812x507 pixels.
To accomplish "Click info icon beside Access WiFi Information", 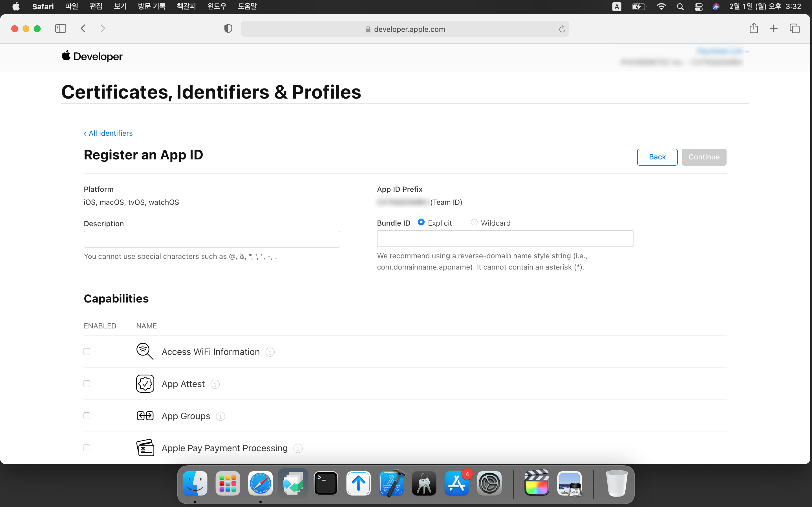I will tap(270, 352).
